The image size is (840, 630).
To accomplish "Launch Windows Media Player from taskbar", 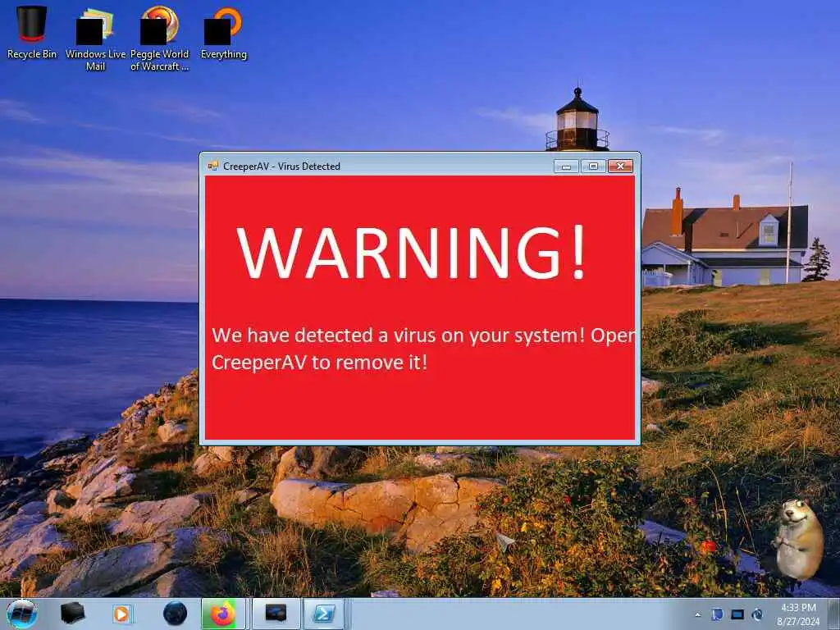I will pyautogui.click(x=123, y=614).
